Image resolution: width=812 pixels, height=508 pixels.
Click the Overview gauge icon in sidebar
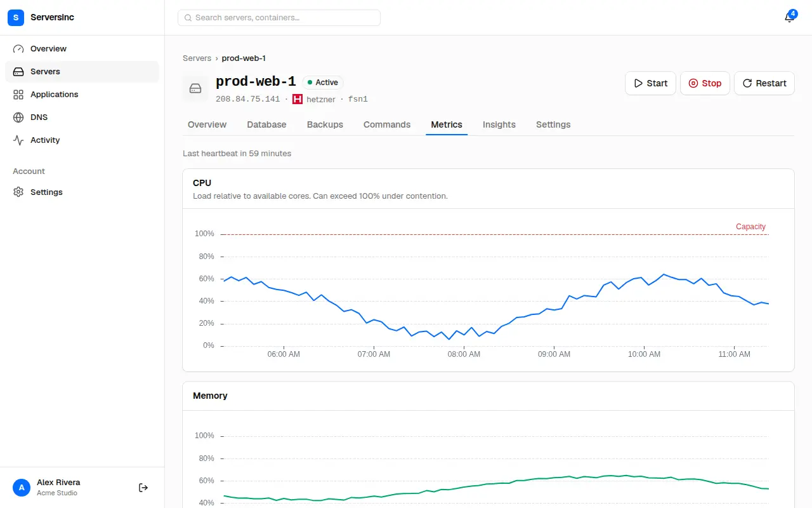(18, 49)
